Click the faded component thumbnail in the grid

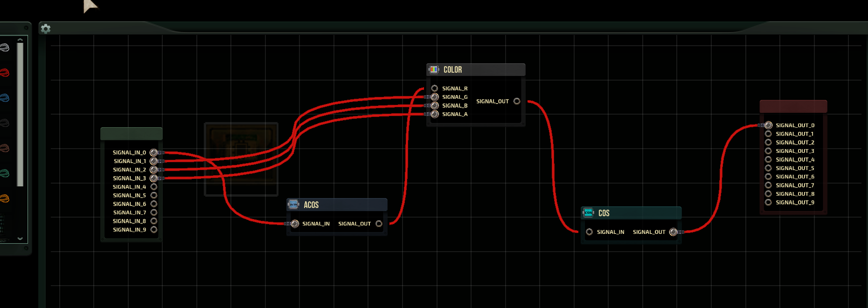coord(241,159)
